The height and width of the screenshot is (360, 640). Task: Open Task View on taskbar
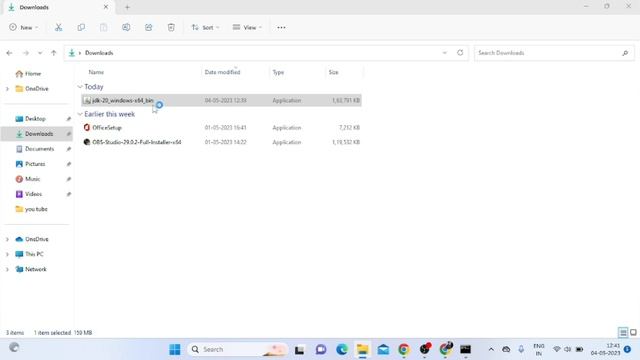300,349
